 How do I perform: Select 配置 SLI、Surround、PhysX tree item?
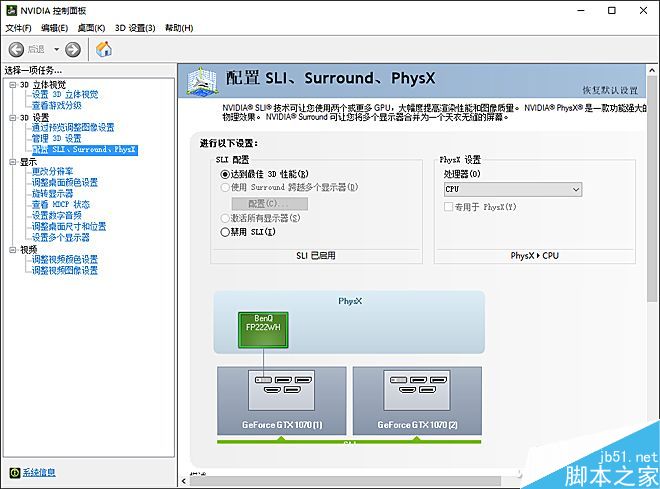click(85, 150)
